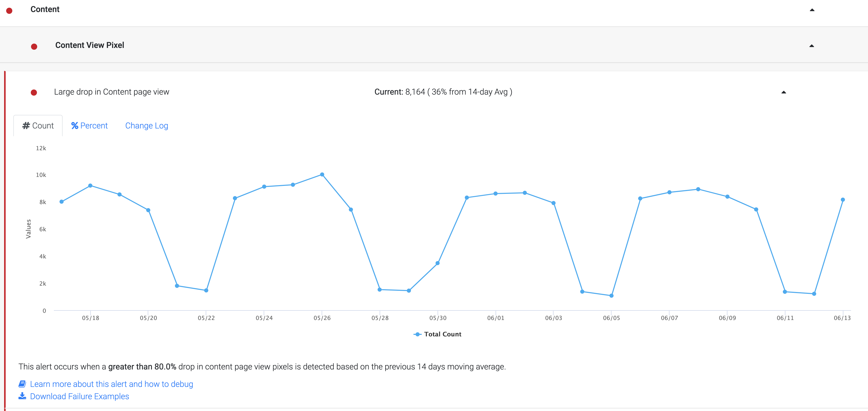868x411 pixels.
Task: Click the 05/26 peak data point
Action: 322,175
